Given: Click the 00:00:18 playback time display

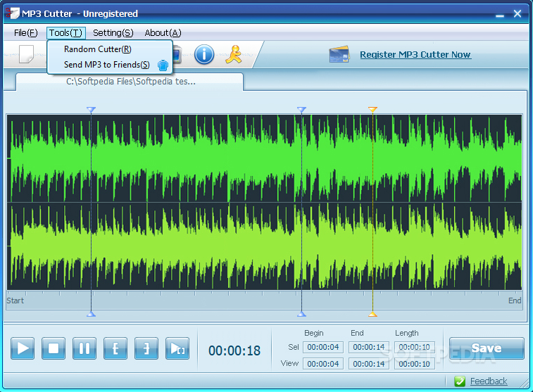Looking at the screenshot, I should (234, 351).
